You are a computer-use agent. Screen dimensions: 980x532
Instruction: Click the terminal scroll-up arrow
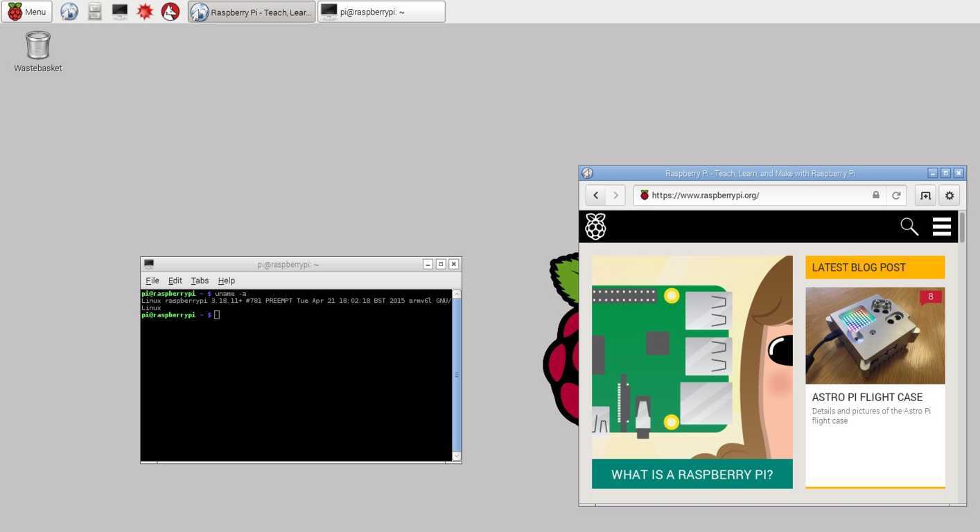point(456,294)
